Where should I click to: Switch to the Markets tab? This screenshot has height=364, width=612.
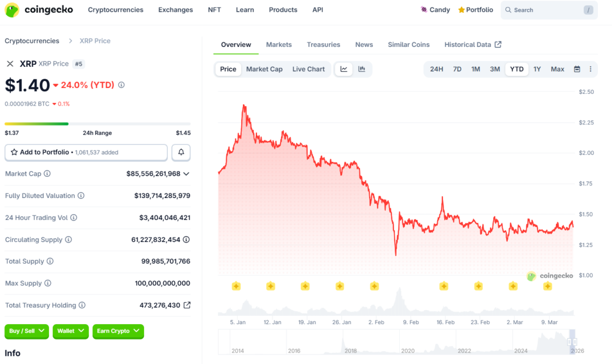click(278, 44)
